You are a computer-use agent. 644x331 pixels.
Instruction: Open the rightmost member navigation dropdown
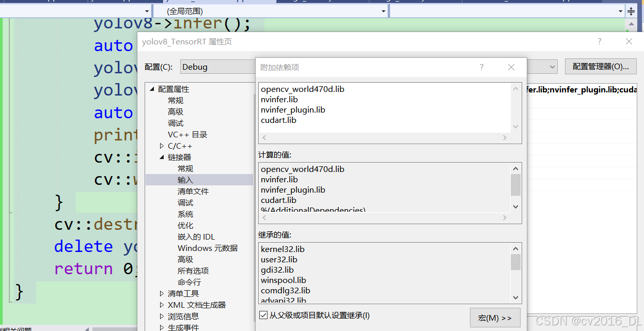click(619, 10)
